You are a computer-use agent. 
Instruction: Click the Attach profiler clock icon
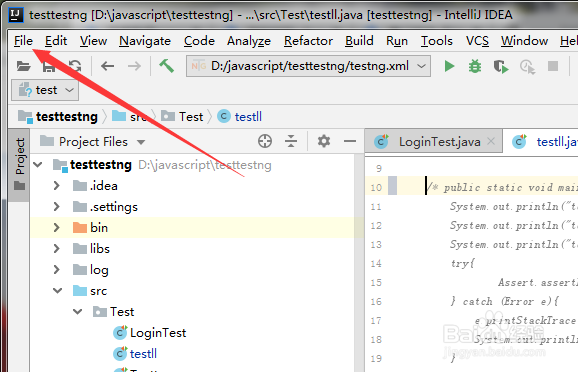[x=527, y=67]
